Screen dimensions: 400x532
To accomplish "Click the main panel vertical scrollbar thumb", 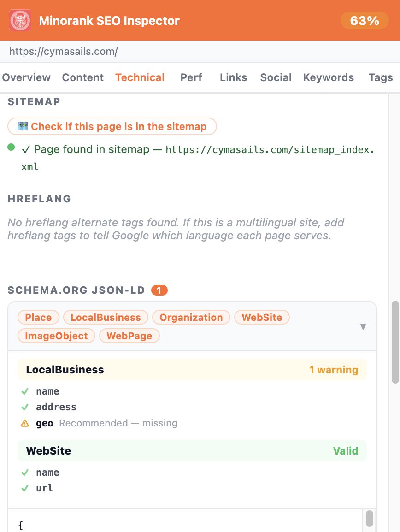I will point(395,342).
